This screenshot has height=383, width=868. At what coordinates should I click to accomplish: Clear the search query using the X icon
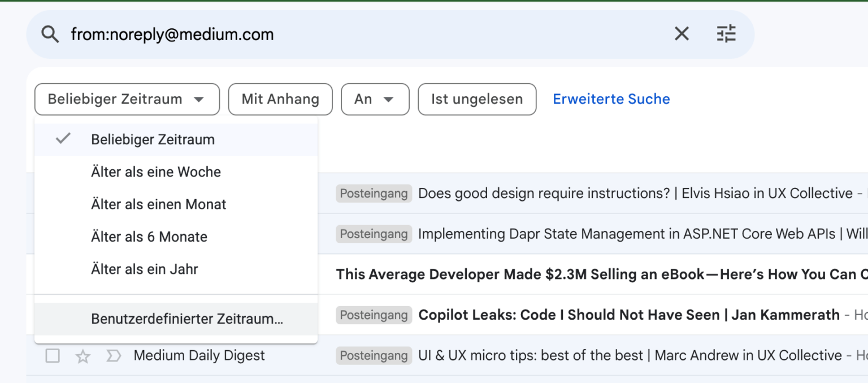pos(682,34)
